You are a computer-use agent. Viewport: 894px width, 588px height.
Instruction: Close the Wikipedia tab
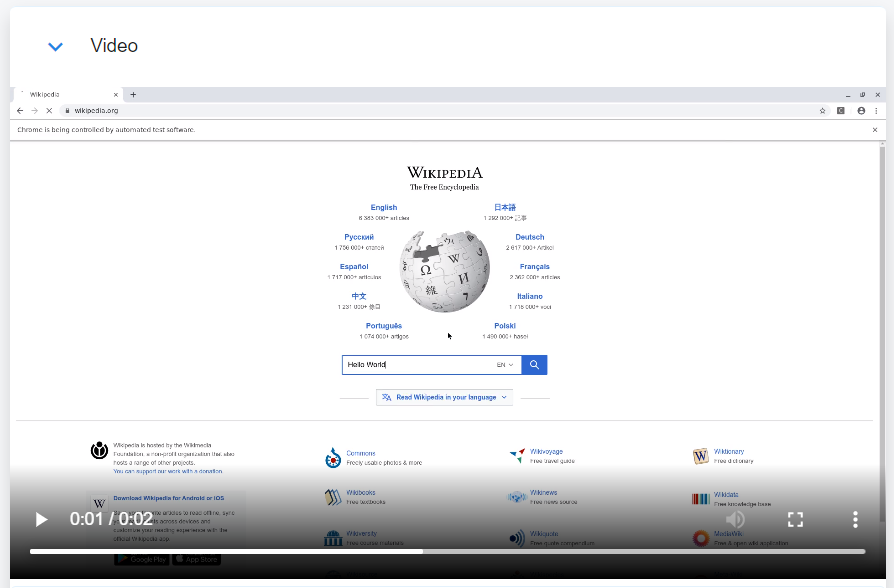[116, 95]
